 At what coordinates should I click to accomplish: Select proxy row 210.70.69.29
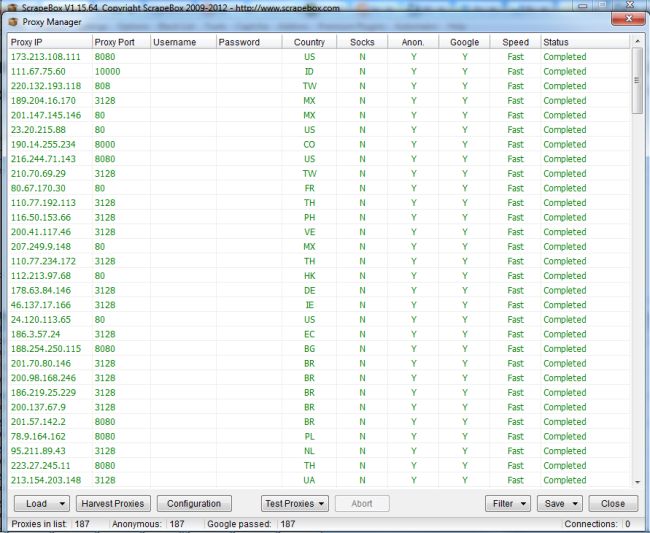[319, 173]
